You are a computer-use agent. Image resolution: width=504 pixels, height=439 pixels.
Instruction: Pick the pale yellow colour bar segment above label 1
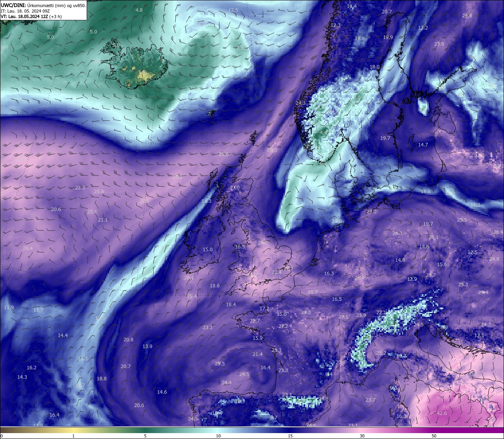(73, 430)
